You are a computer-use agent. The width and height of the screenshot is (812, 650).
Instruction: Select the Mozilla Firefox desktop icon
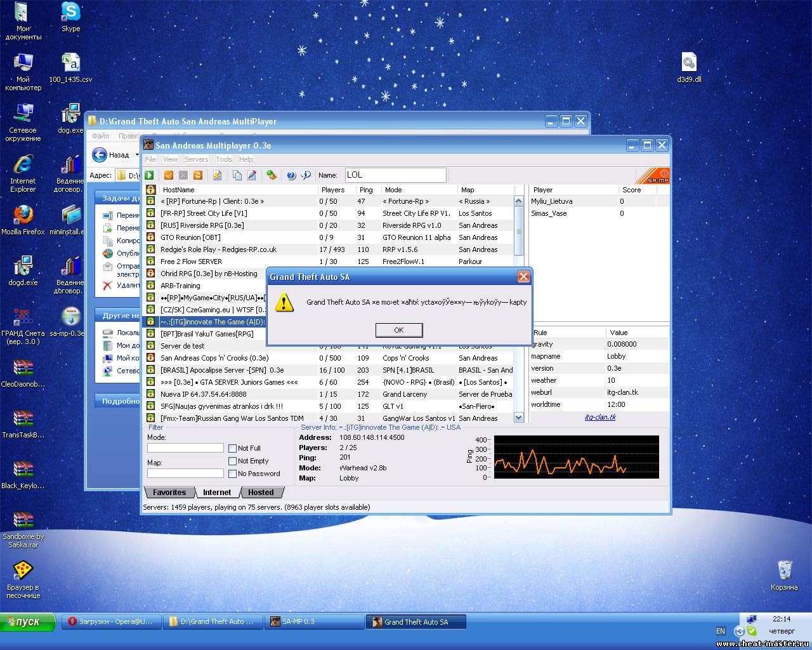tap(23, 220)
